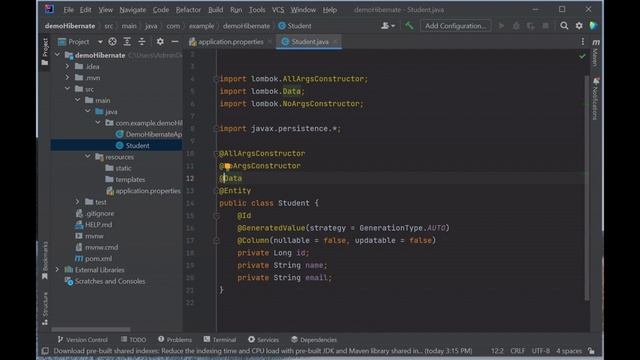Click the Run play icon

501,26
